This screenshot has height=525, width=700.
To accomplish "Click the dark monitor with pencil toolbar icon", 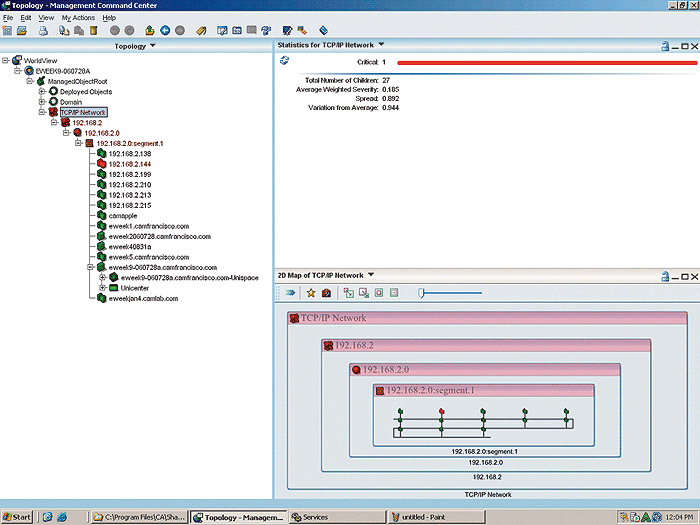I will (288, 30).
